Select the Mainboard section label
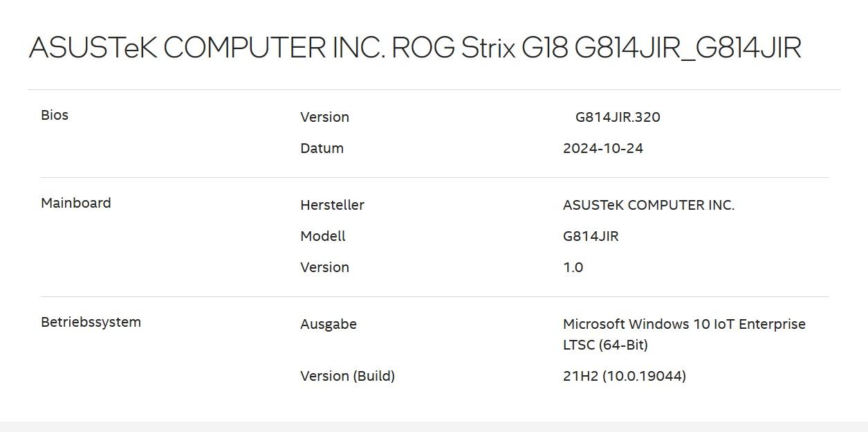Viewport: 868px width, 432px height. (x=76, y=203)
